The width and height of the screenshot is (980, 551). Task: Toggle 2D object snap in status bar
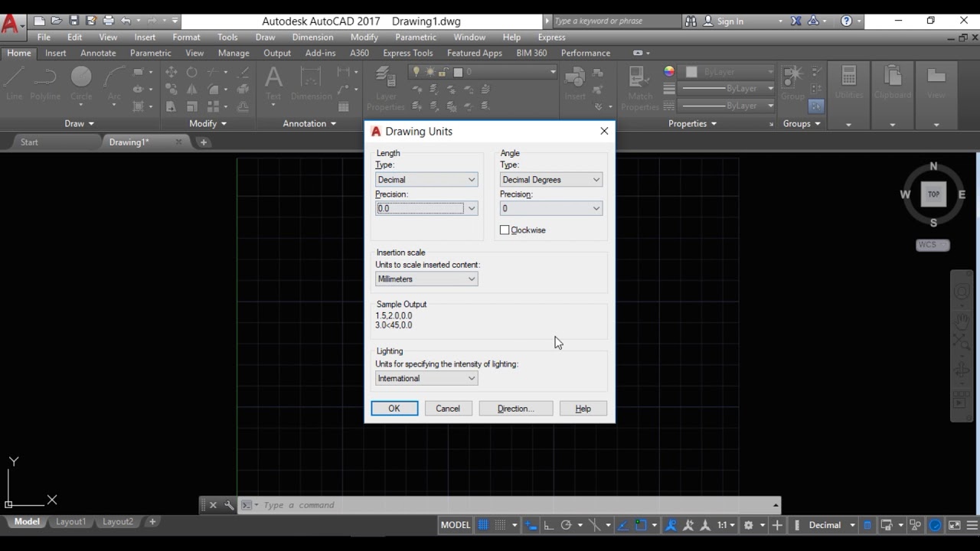pos(641,525)
